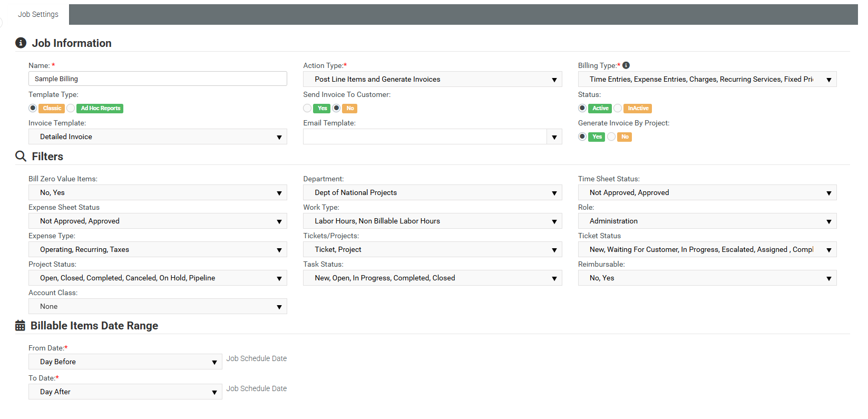Click the Billable Items Date Range heading
This screenshot has height=419, width=868.
94,326
